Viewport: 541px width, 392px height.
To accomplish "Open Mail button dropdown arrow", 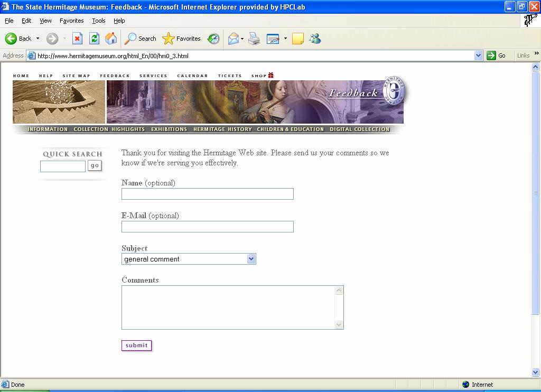I will click(242, 39).
